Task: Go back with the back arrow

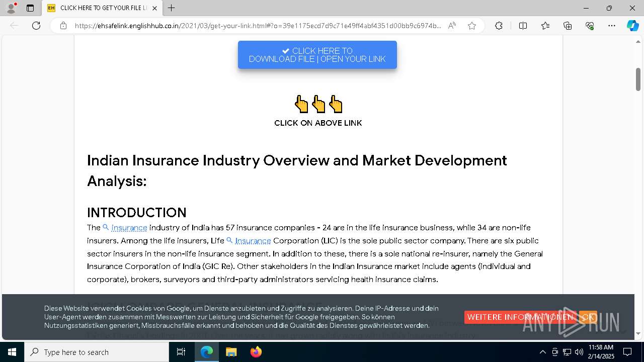Action: (14, 26)
